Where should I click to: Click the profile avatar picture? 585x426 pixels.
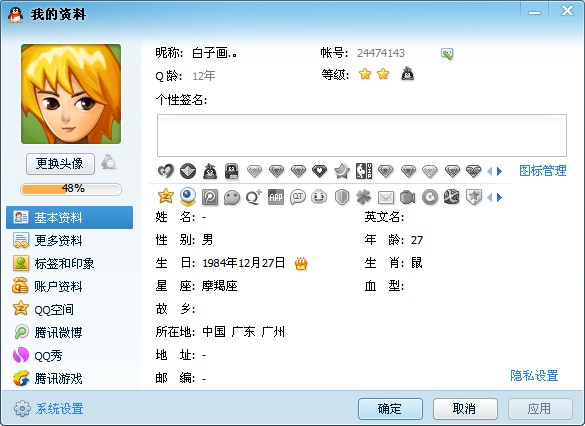pos(71,94)
